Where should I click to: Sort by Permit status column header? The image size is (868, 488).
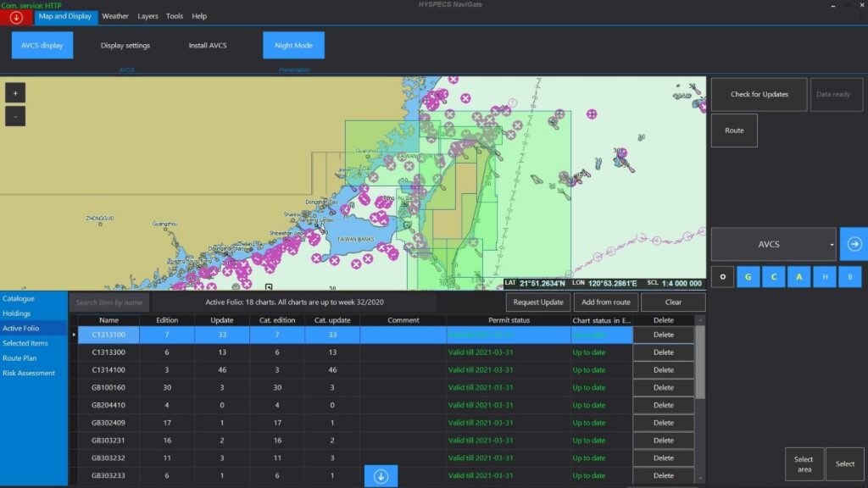[x=509, y=320]
